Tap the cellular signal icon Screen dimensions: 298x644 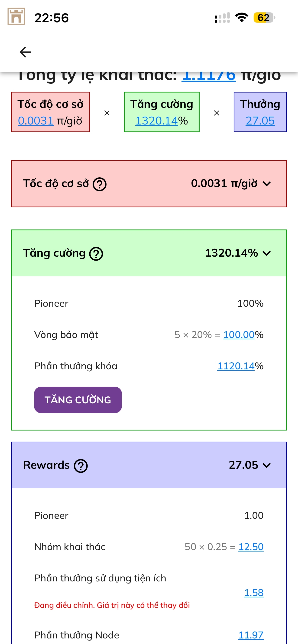pos(222,18)
